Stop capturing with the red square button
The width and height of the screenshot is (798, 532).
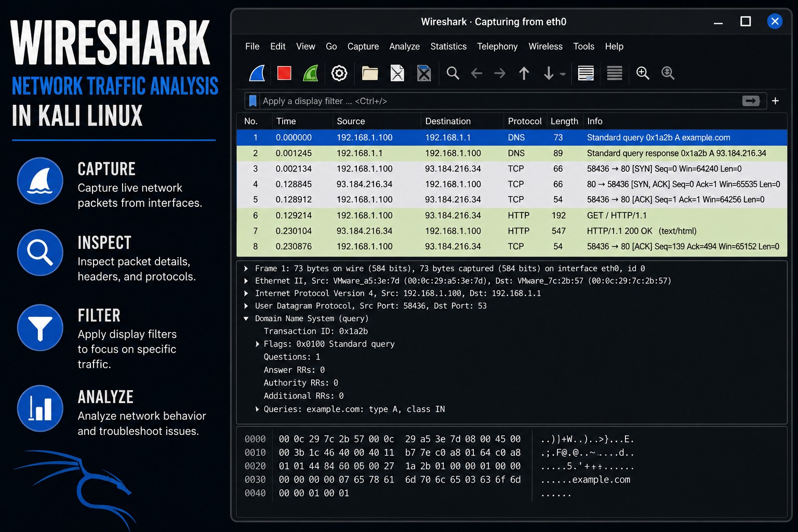(x=284, y=73)
